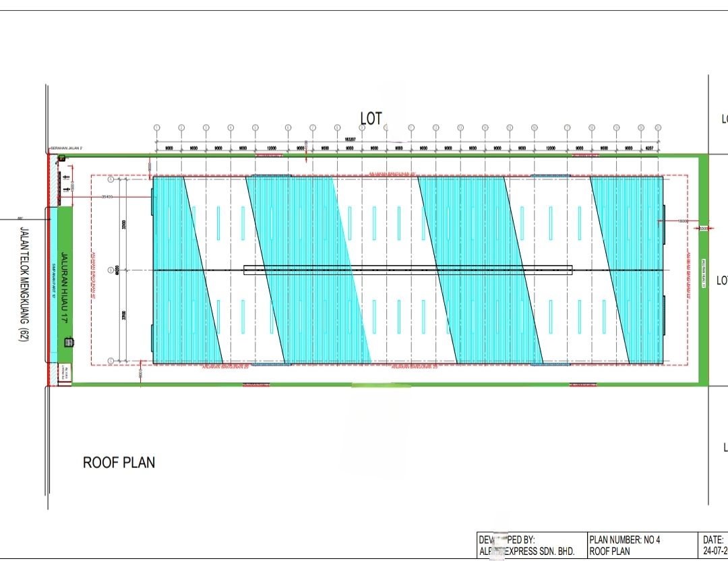728x561 pixels.
Task: Select grid bubble 21 at top right
Action: click(x=658, y=127)
